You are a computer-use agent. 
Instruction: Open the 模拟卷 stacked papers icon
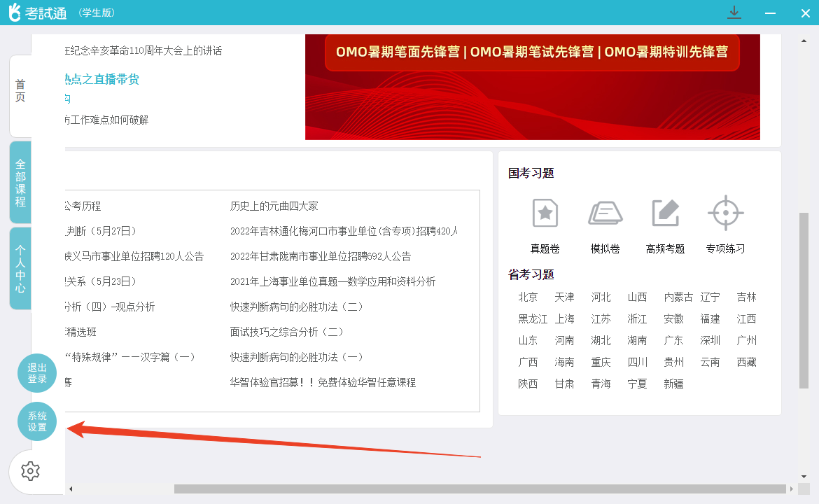605,213
